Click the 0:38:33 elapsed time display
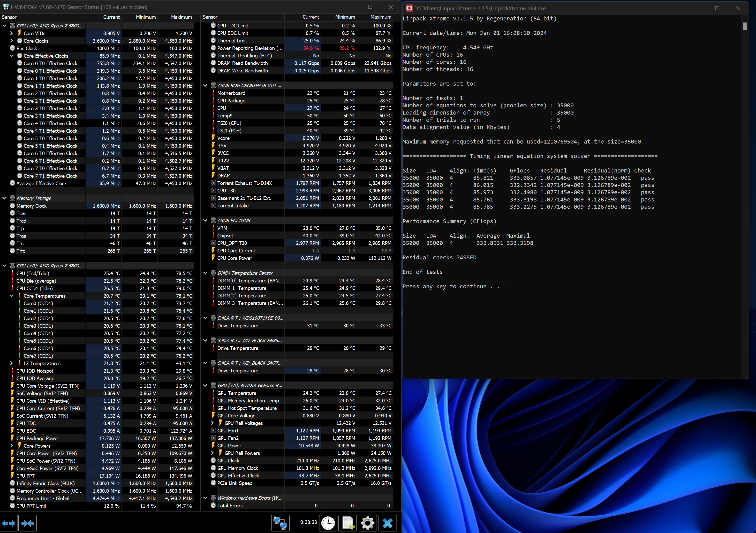This screenshot has height=533, width=756. 308,522
